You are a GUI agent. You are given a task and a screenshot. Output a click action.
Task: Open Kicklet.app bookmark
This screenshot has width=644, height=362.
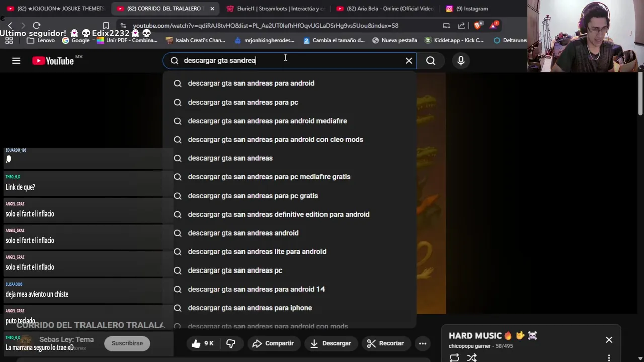pos(454,40)
